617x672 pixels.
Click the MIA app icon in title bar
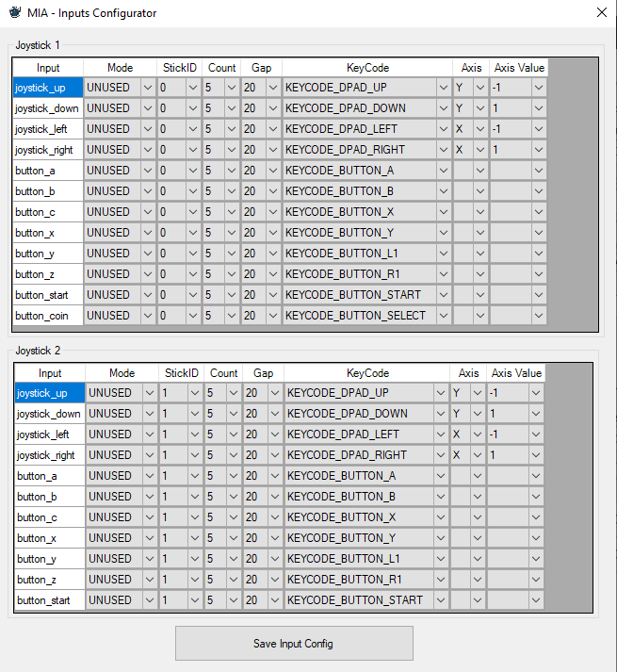click(15, 12)
